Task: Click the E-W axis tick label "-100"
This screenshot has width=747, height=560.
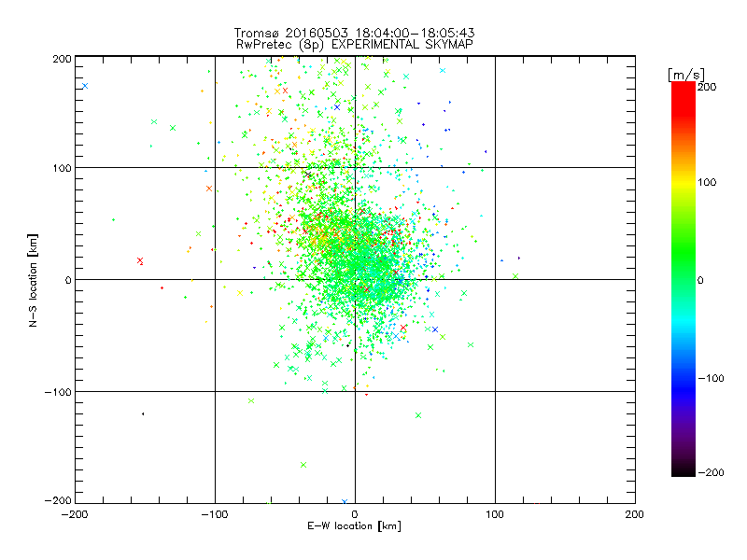Action: [215, 514]
